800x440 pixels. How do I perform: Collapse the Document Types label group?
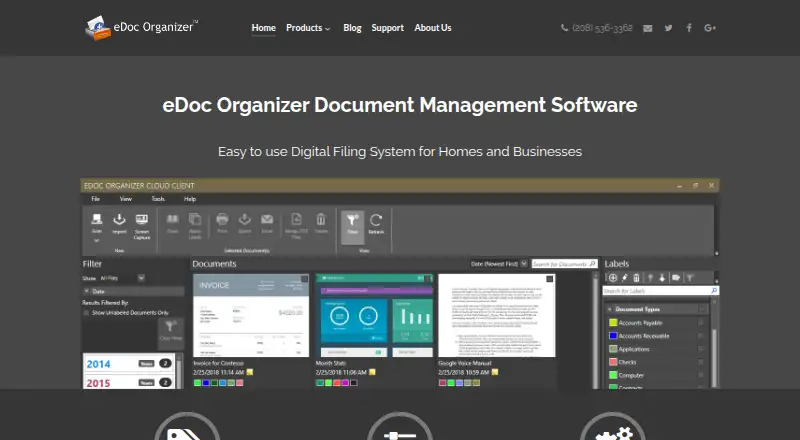[x=610, y=309]
